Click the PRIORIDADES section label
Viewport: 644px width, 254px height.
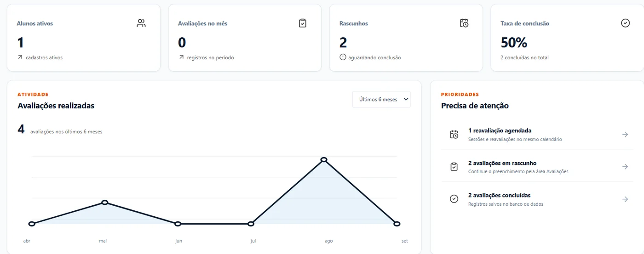[x=460, y=94]
